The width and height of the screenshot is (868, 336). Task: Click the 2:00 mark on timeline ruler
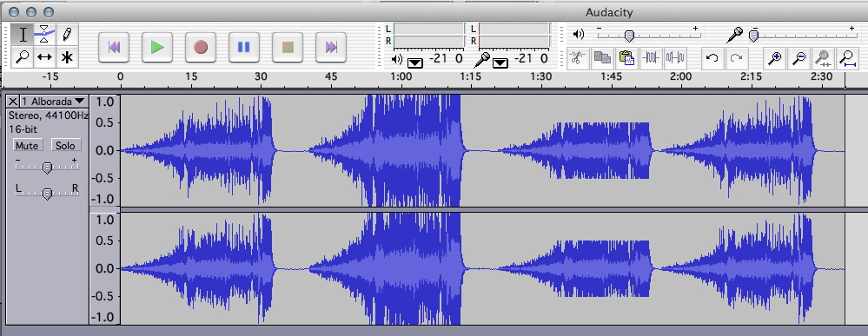[x=680, y=76]
